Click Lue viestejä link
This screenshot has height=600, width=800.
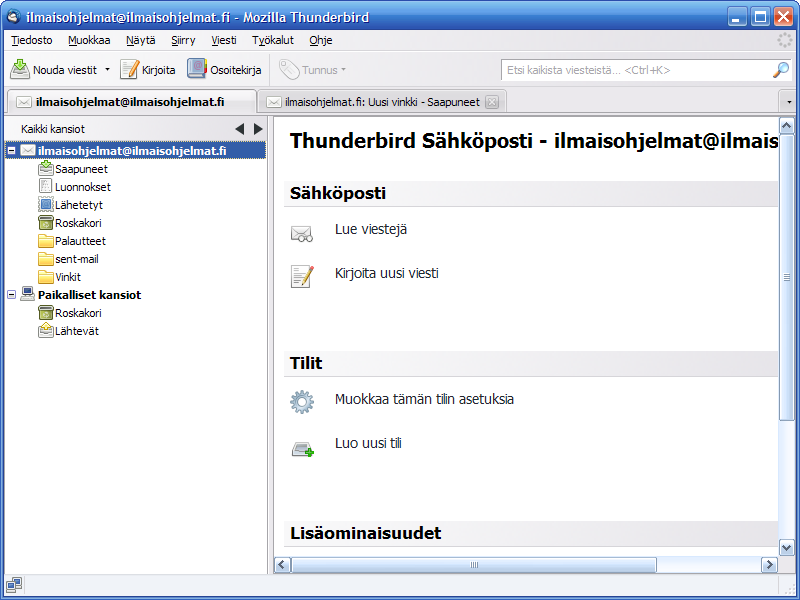[371, 230]
